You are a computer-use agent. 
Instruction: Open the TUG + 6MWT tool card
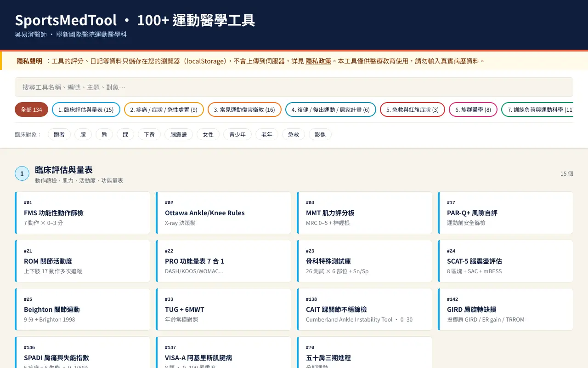pos(224,309)
